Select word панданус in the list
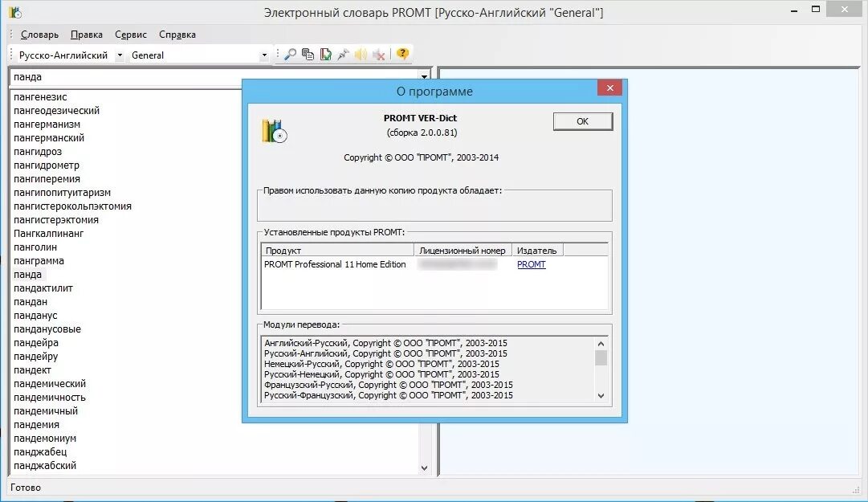This screenshot has width=868, height=502. click(35, 316)
